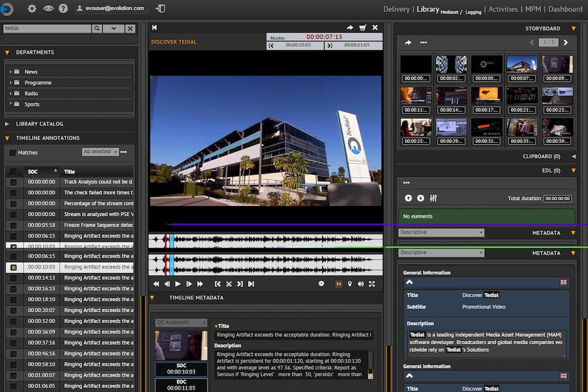Toggle the orange fit-to-segment icon
The width and height of the screenshot is (588, 392).
339,284
